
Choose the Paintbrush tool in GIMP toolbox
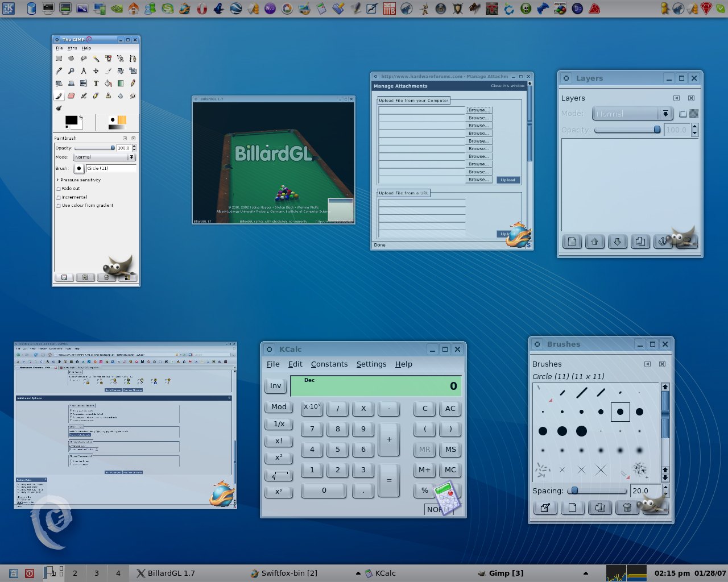[59, 96]
